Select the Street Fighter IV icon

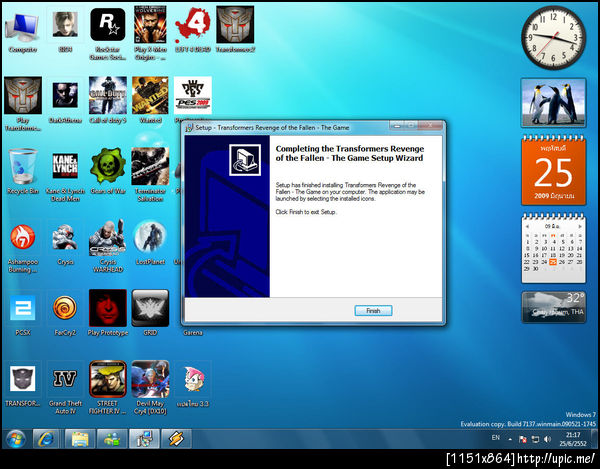108,388
